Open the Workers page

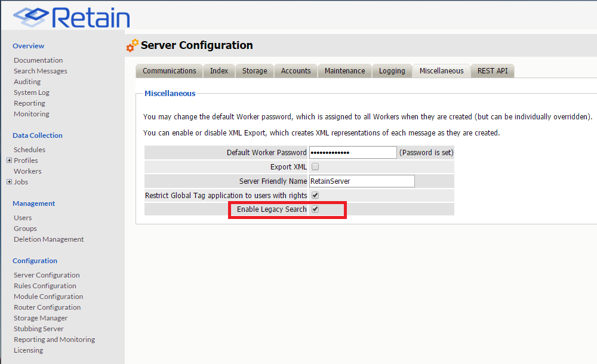click(27, 171)
